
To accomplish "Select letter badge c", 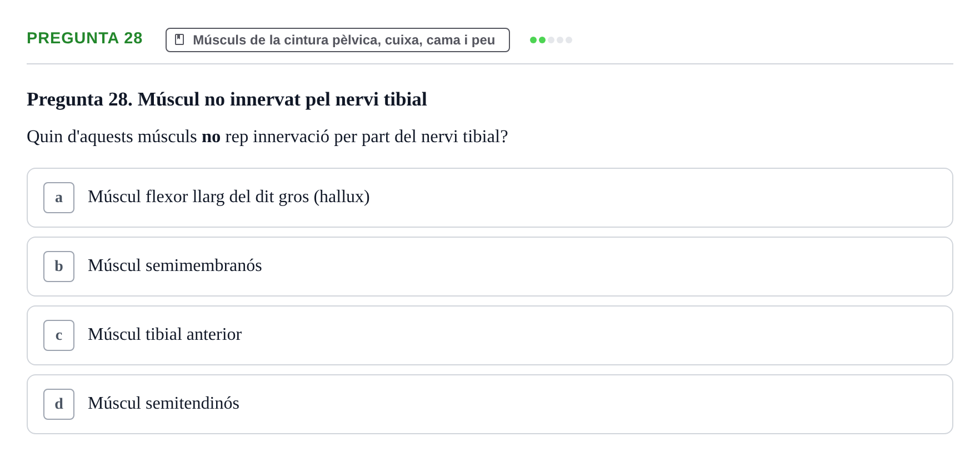I will [59, 335].
